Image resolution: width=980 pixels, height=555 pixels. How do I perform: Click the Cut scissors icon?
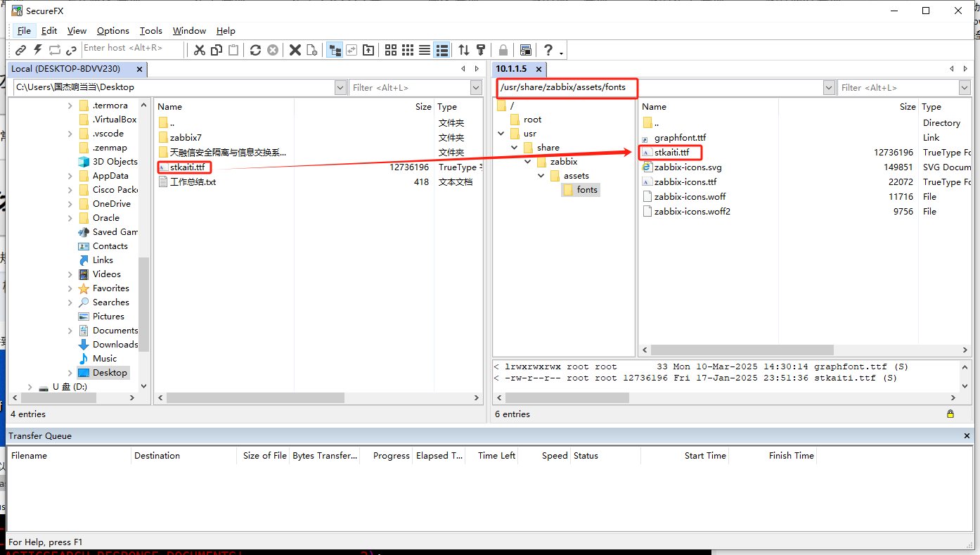[x=200, y=50]
